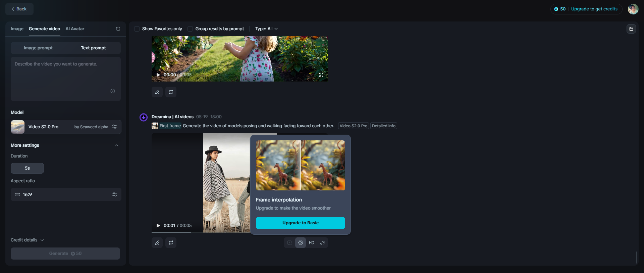Click the 00:01 / 00:05 time readout
The width and height of the screenshot is (644, 273).
pyautogui.click(x=177, y=226)
